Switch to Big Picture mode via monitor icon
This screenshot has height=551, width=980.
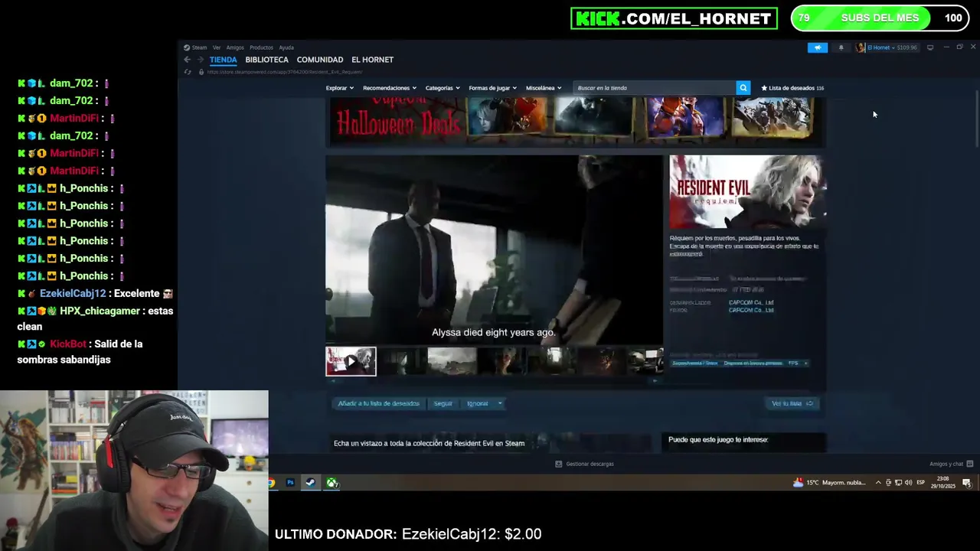930,47
